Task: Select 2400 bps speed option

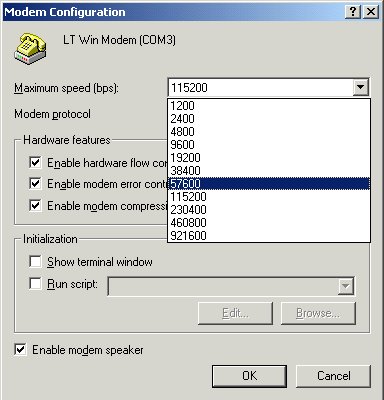Action: pos(269,119)
